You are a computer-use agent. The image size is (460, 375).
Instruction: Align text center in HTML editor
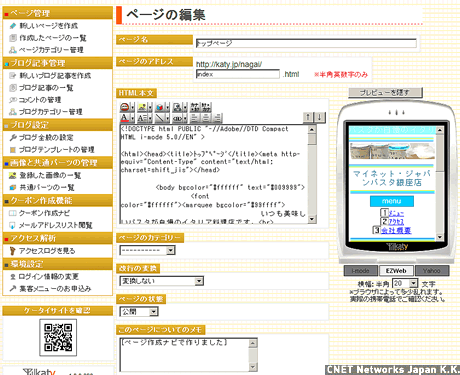tap(206, 118)
